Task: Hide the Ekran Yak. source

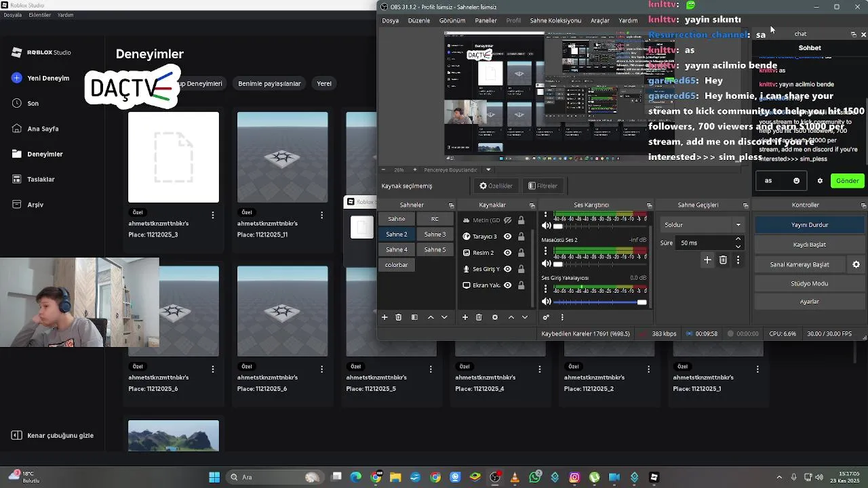Action: (x=507, y=285)
